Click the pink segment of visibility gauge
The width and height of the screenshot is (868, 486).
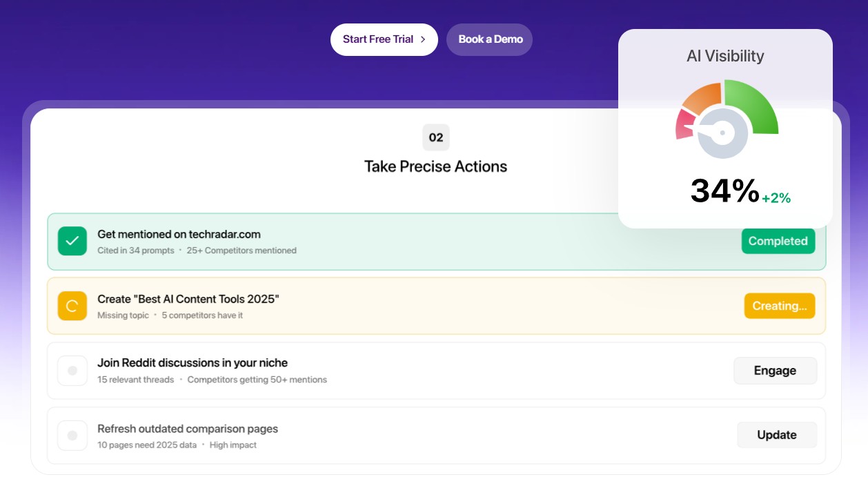684,124
